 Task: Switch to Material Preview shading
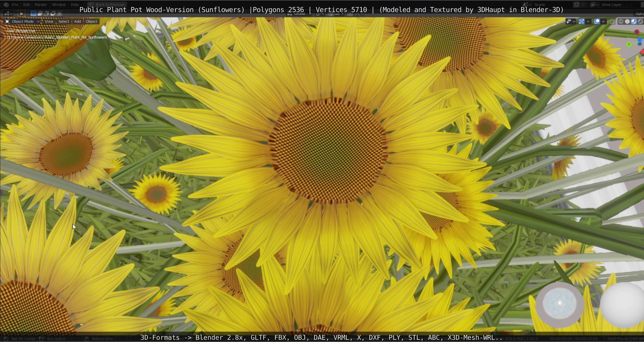click(x=634, y=21)
